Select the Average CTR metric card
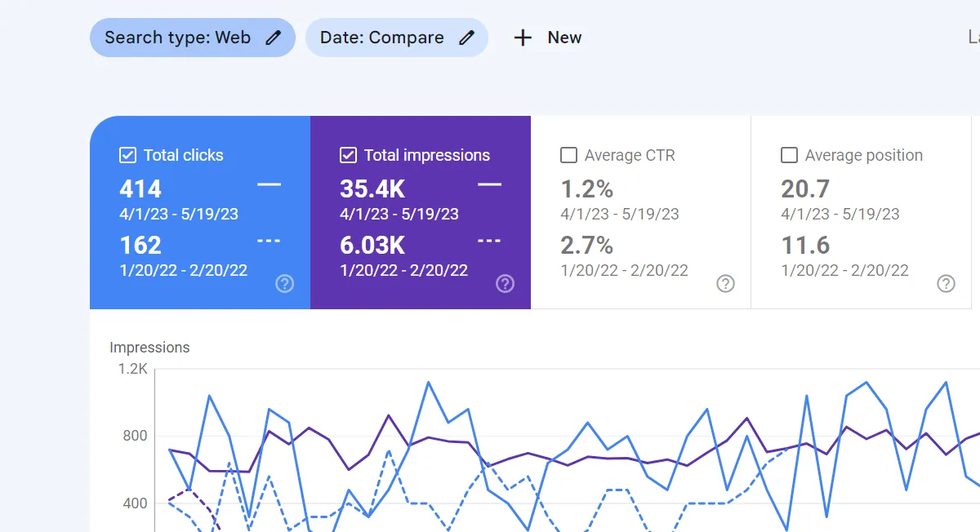 641,212
